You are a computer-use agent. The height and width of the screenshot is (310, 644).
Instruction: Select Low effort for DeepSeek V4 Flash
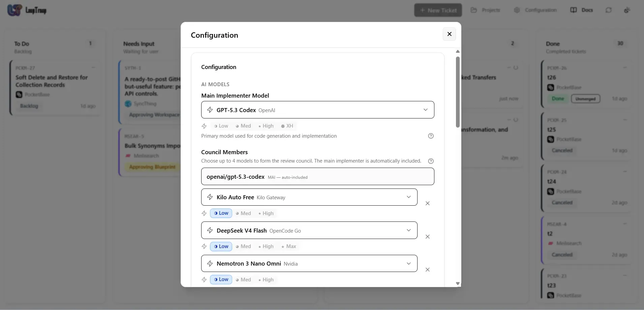(x=221, y=246)
